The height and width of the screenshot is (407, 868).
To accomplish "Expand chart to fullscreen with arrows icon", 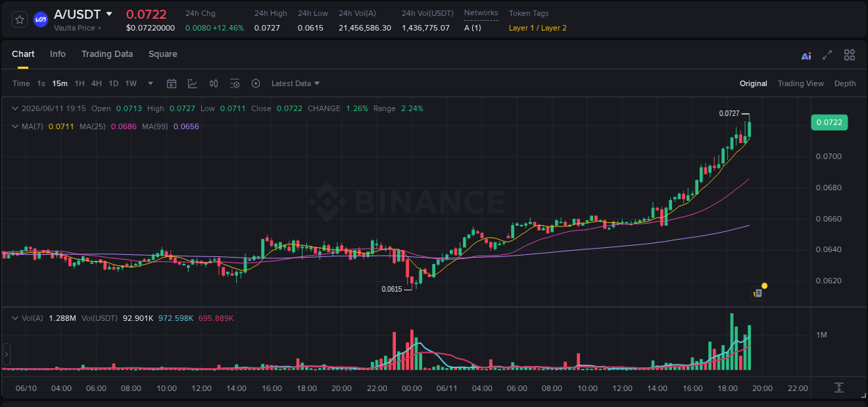I will [x=827, y=55].
